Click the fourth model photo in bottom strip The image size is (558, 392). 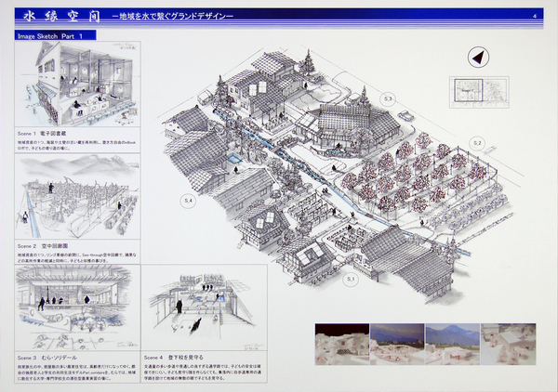(x=505, y=346)
